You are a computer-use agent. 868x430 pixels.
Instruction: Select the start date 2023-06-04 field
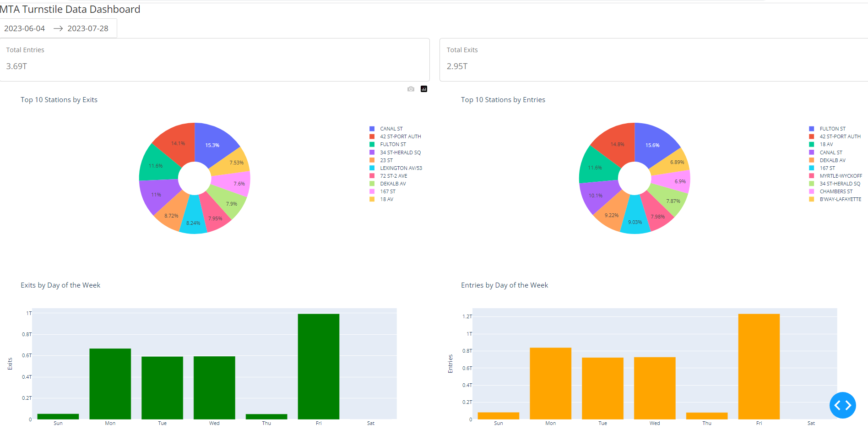tap(25, 28)
